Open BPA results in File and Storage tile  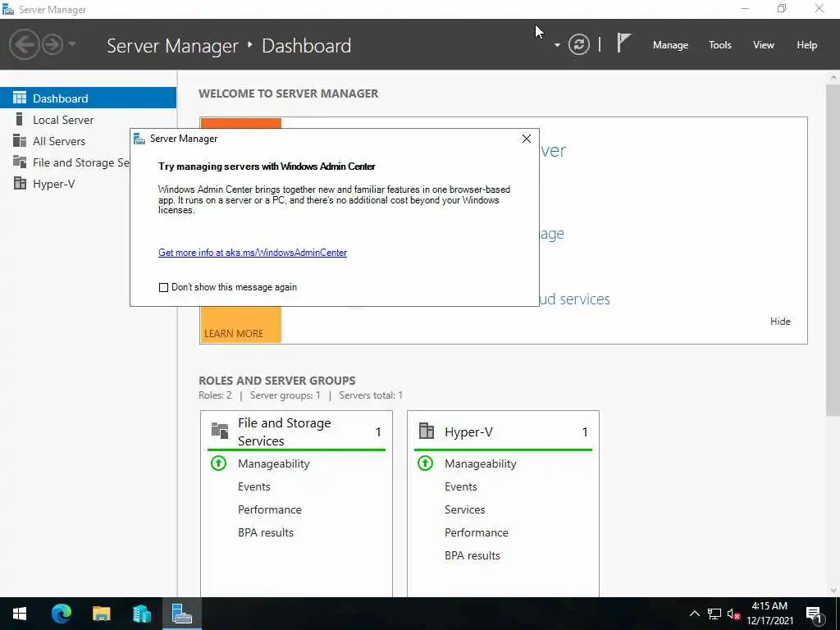(x=266, y=532)
